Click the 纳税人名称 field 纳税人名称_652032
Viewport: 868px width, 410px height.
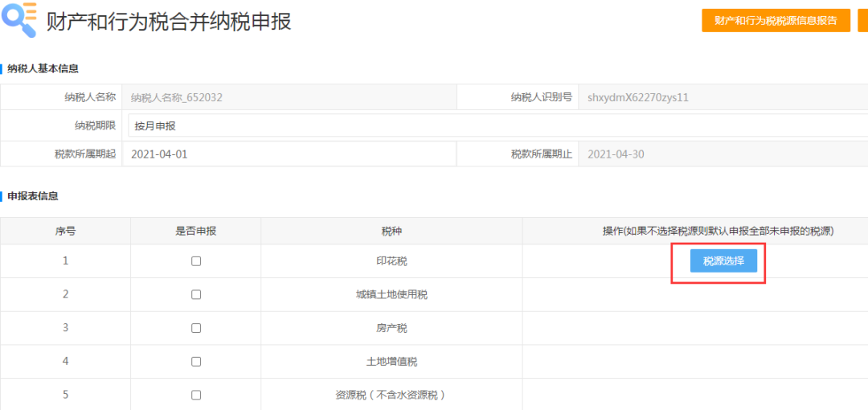point(289,97)
